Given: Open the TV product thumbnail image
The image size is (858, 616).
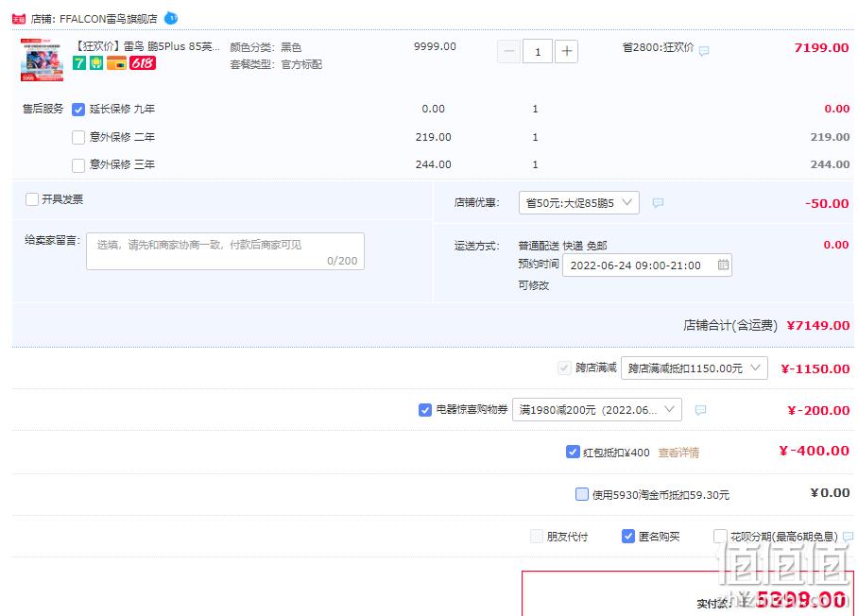Looking at the screenshot, I should click(x=43, y=60).
